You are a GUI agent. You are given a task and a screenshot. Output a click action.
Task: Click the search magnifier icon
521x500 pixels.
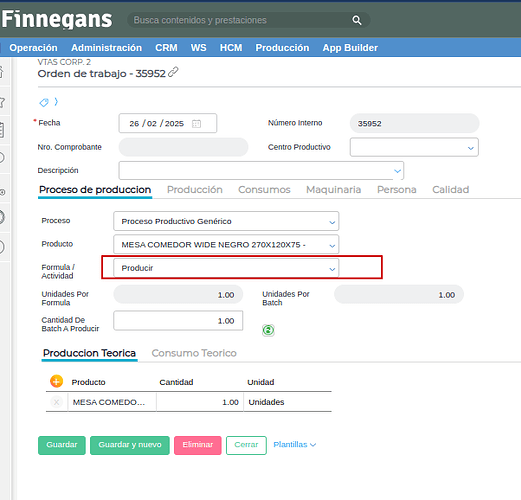point(357,20)
